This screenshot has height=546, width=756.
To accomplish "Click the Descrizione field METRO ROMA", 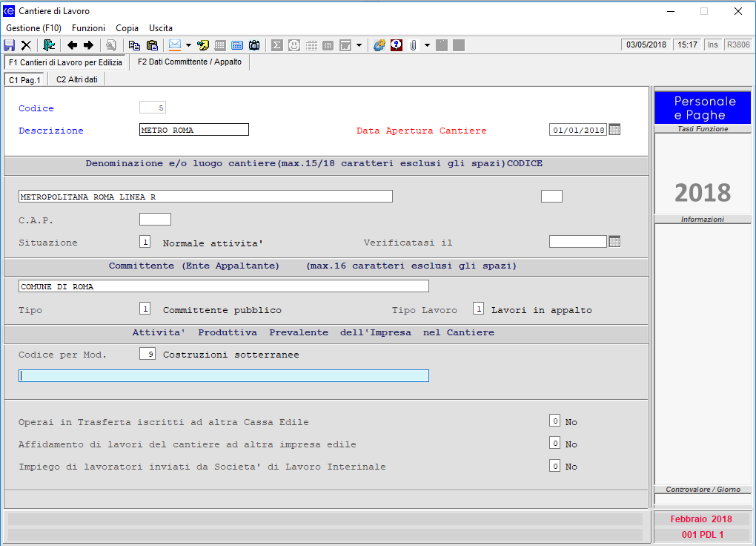I will coord(194,130).
